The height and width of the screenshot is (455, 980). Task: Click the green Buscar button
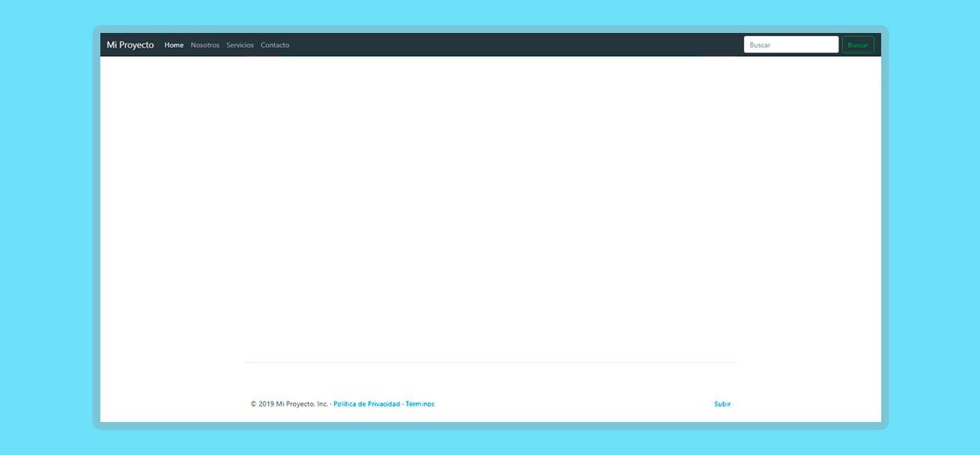pos(858,45)
